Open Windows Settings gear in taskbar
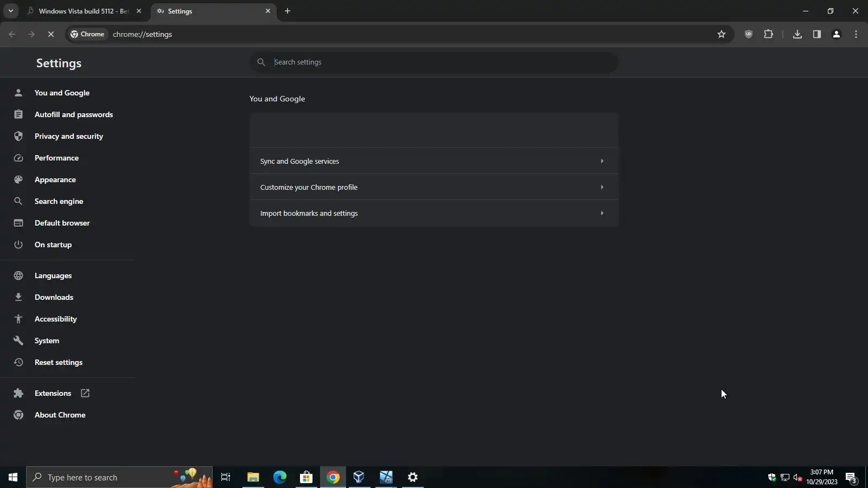 pos(413,477)
